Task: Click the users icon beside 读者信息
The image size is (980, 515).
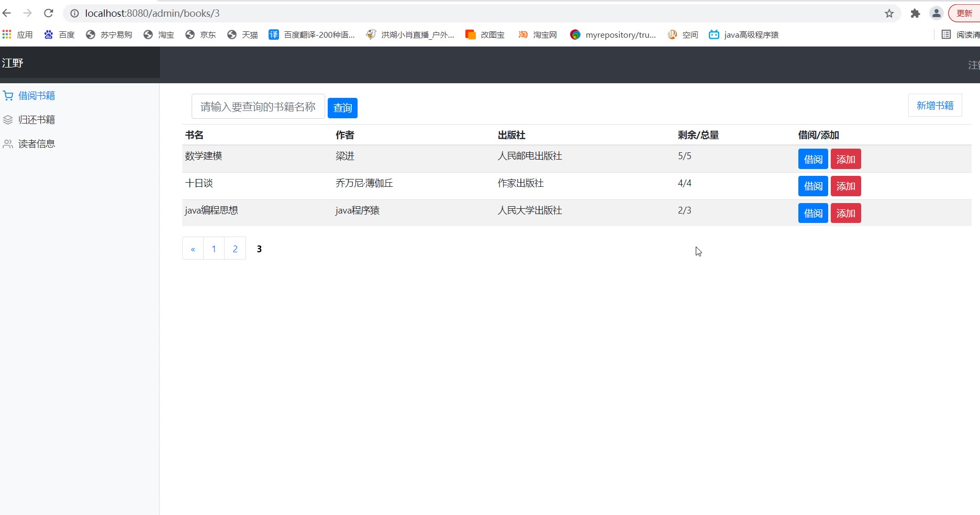Action: 8,144
